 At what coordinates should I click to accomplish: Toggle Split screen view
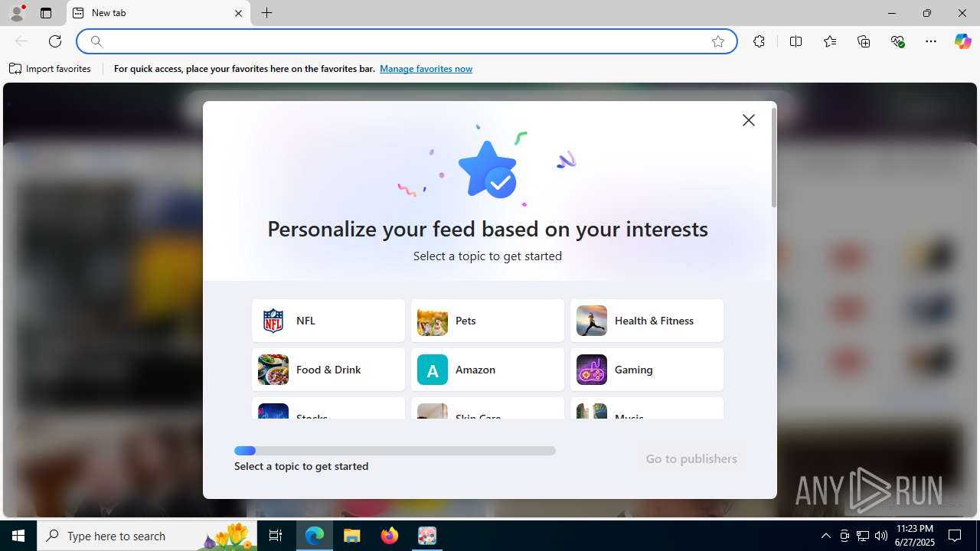(795, 41)
